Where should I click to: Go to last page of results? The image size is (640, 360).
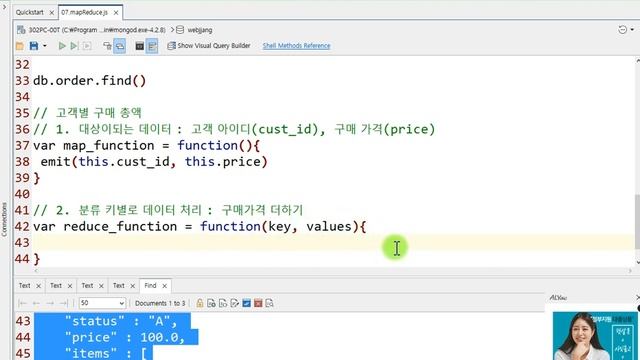[x=64, y=303]
